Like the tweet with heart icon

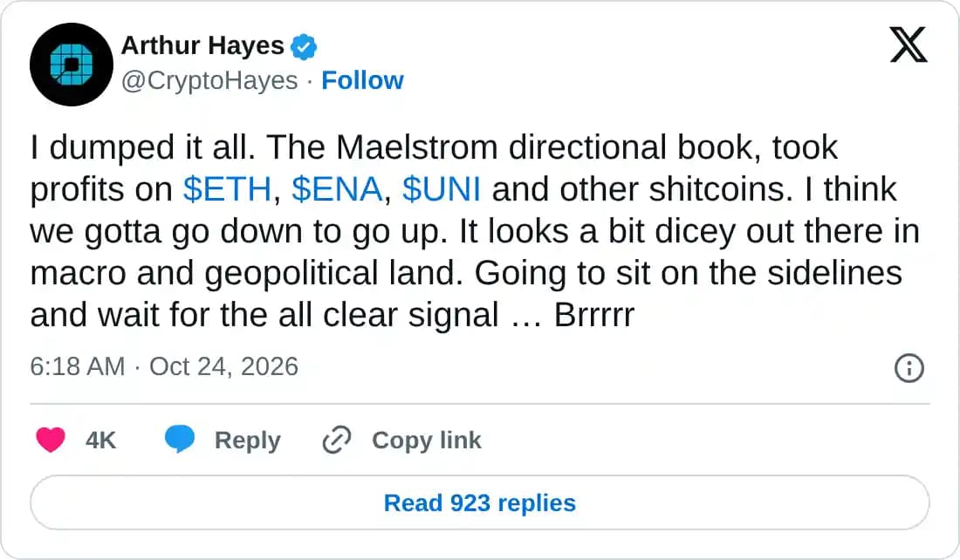point(51,440)
